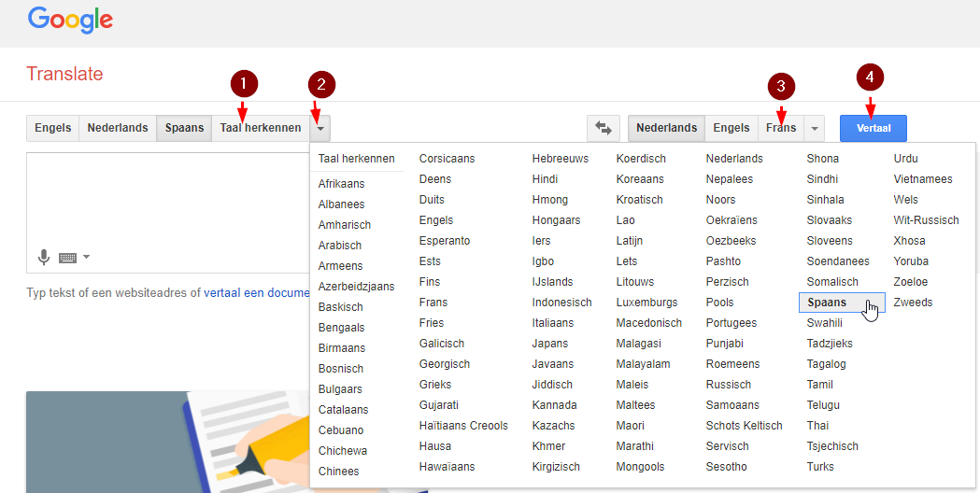The height and width of the screenshot is (493, 980).
Task: Select Russisch language entry
Action: pos(729,385)
